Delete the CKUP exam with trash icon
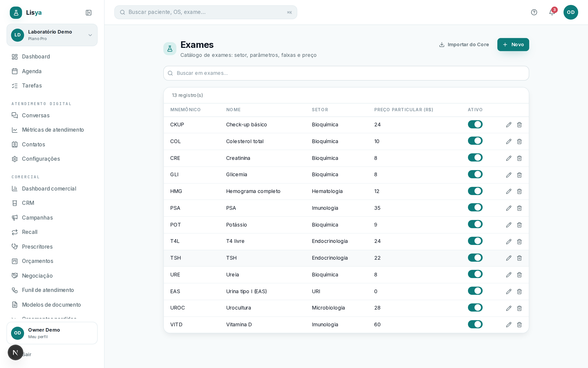Image resolution: width=588 pixels, height=368 pixels. (x=519, y=125)
